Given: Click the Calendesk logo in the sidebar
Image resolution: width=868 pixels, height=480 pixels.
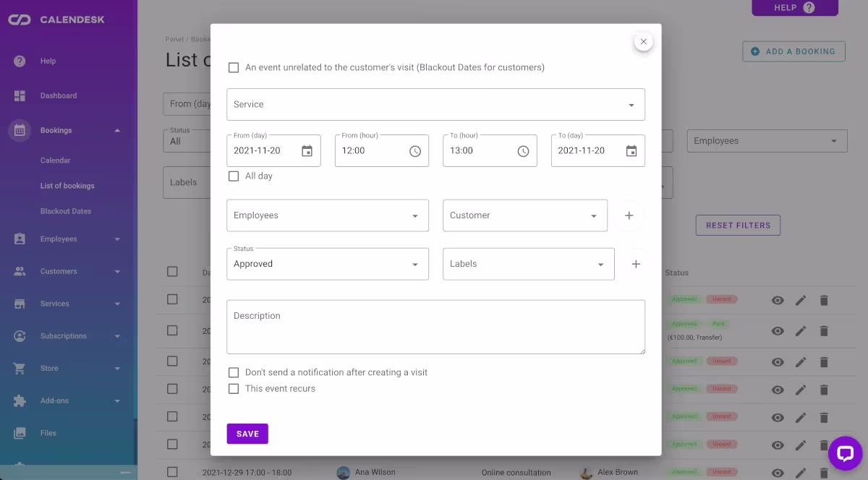Looking at the screenshot, I should coord(20,20).
